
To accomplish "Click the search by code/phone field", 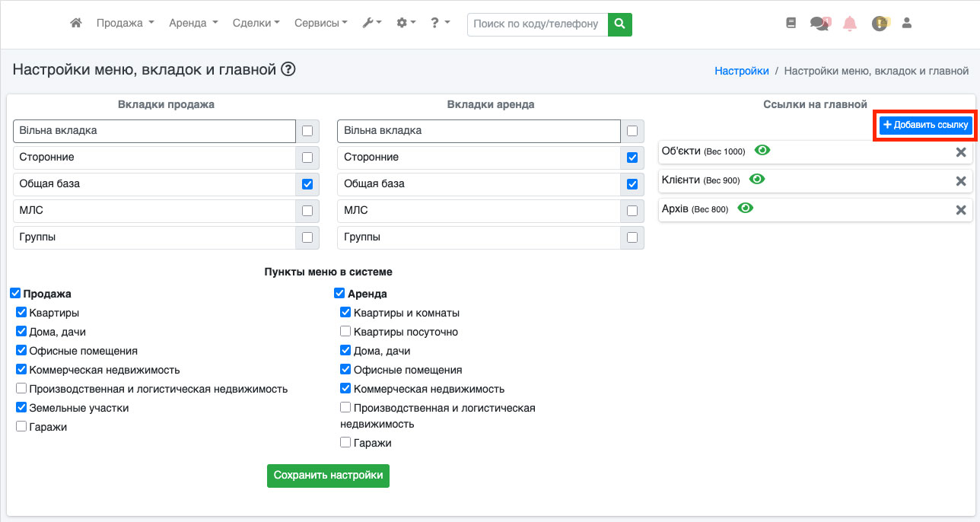I will [x=537, y=24].
